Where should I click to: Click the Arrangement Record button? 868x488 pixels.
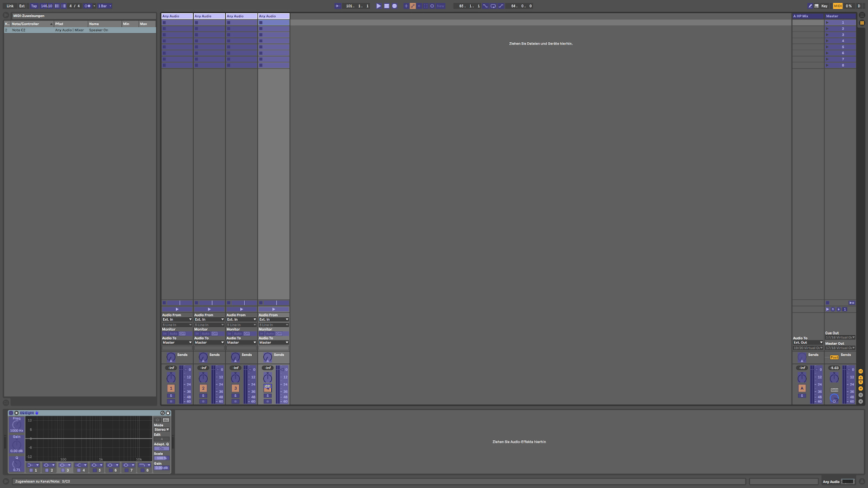(394, 6)
